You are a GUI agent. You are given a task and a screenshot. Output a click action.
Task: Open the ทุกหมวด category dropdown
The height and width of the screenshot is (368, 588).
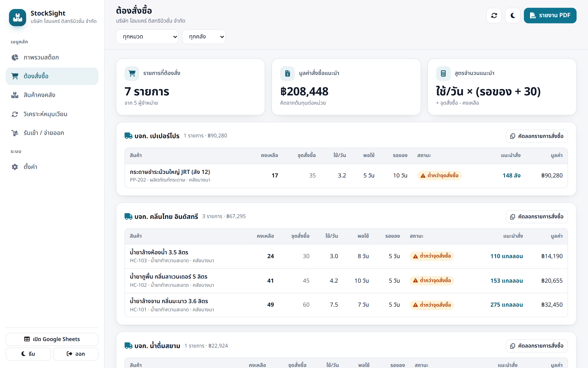click(147, 37)
